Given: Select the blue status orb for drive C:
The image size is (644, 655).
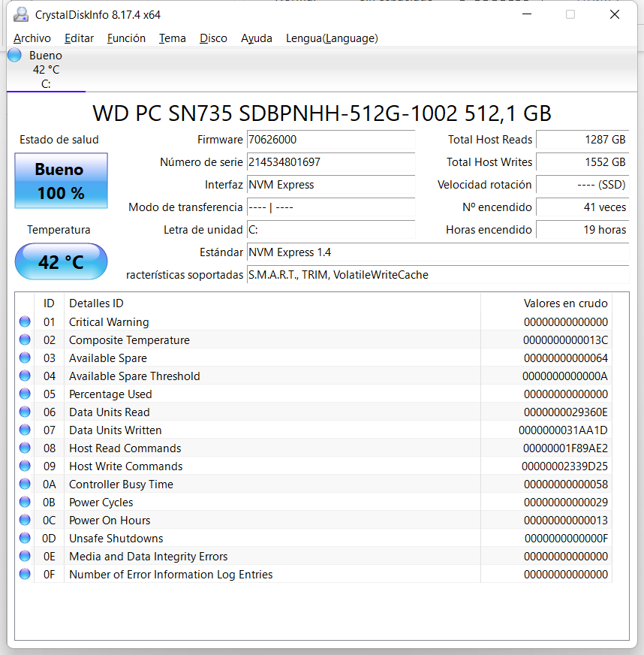Looking at the screenshot, I should click(14, 55).
